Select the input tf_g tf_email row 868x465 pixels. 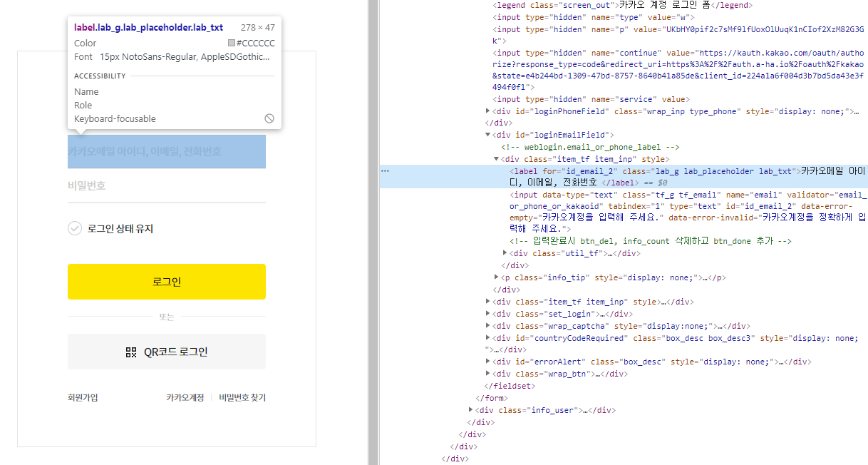tap(688, 212)
